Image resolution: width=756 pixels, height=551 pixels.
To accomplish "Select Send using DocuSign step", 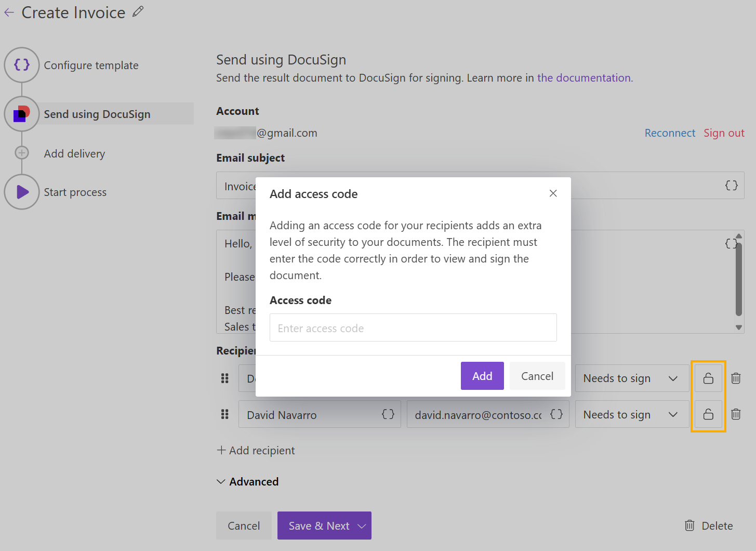I will pos(97,114).
